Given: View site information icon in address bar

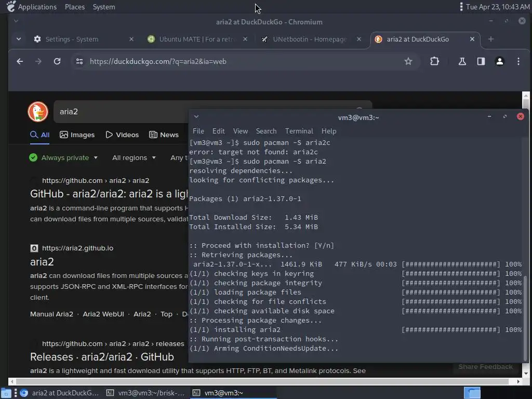Looking at the screenshot, I should (79, 61).
